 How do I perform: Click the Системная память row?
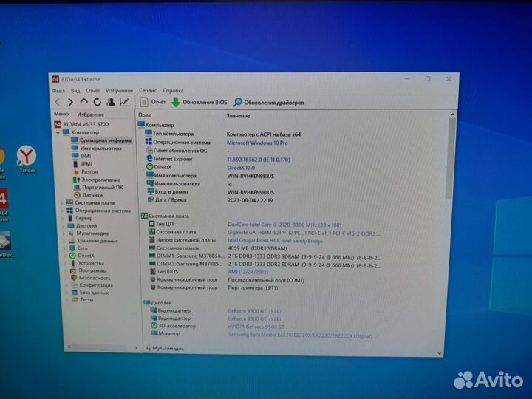pos(217,248)
